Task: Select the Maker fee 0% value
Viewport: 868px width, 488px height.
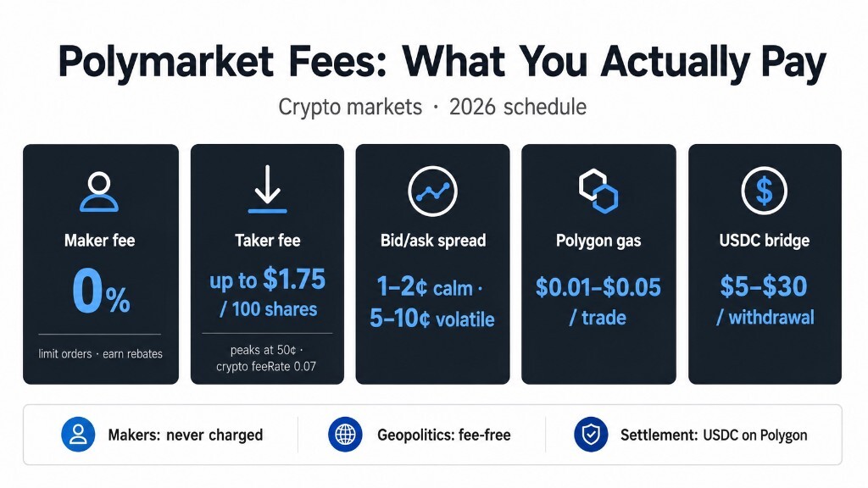Action: 102,292
